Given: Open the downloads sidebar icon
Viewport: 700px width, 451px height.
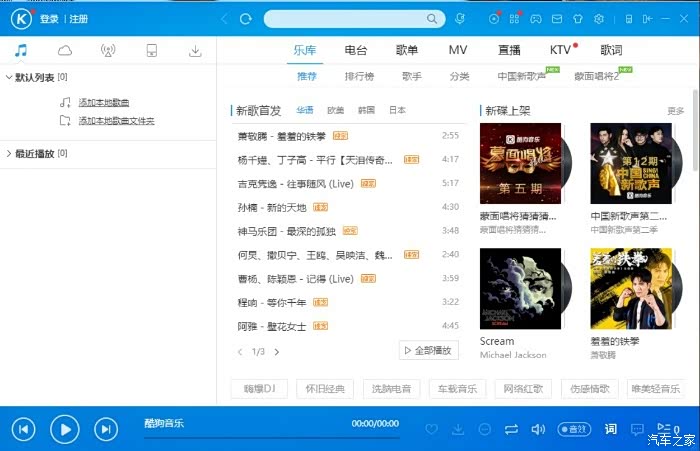Looking at the screenshot, I should (195, 50).
